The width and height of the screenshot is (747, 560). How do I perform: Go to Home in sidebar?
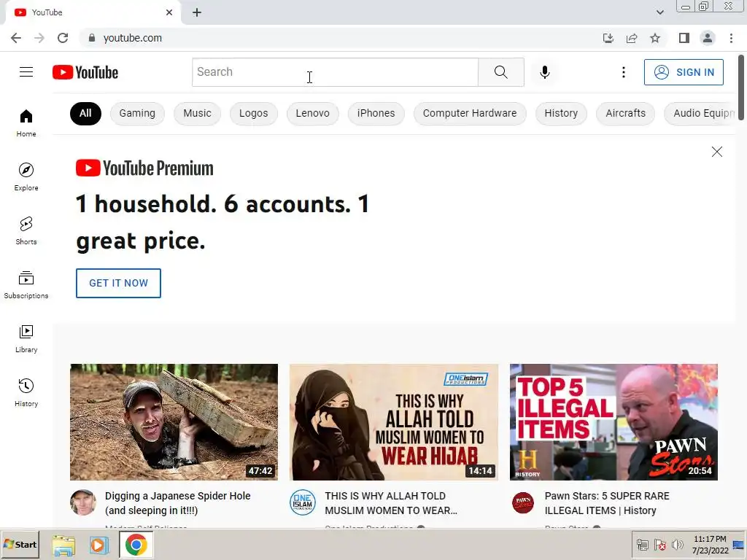click(26, 122)
